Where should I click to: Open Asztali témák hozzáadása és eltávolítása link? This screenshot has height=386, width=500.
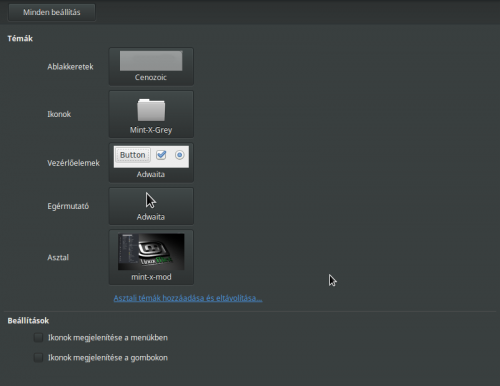(188, 298)
